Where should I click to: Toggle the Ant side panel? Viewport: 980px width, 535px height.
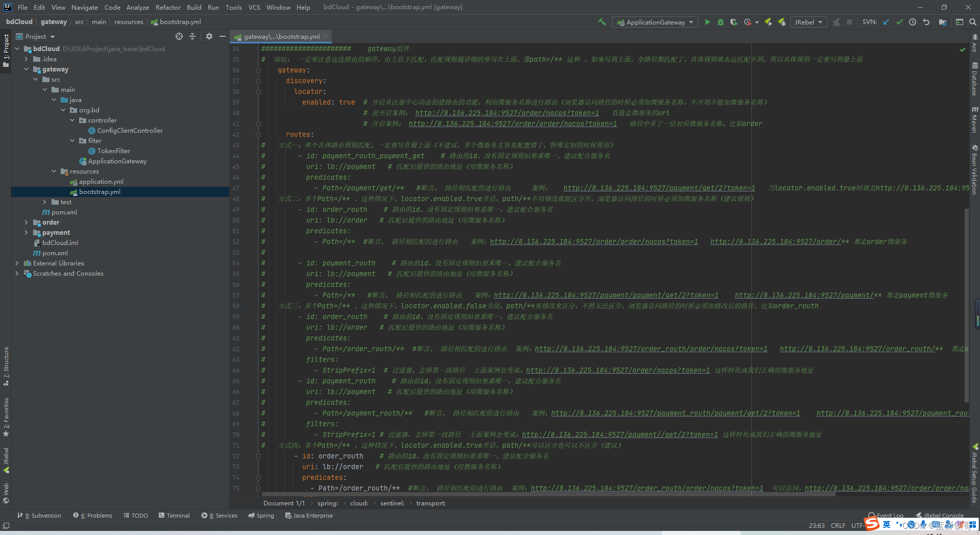pyautogui.click(x=974, y=43)
